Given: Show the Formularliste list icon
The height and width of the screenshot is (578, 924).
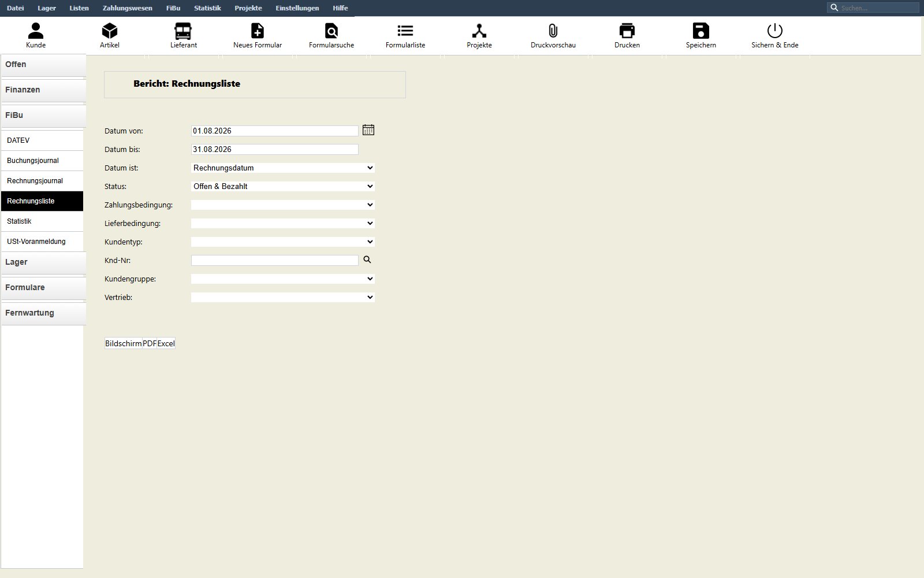Looking at the screenshot, I should click(x=405, y=31).
